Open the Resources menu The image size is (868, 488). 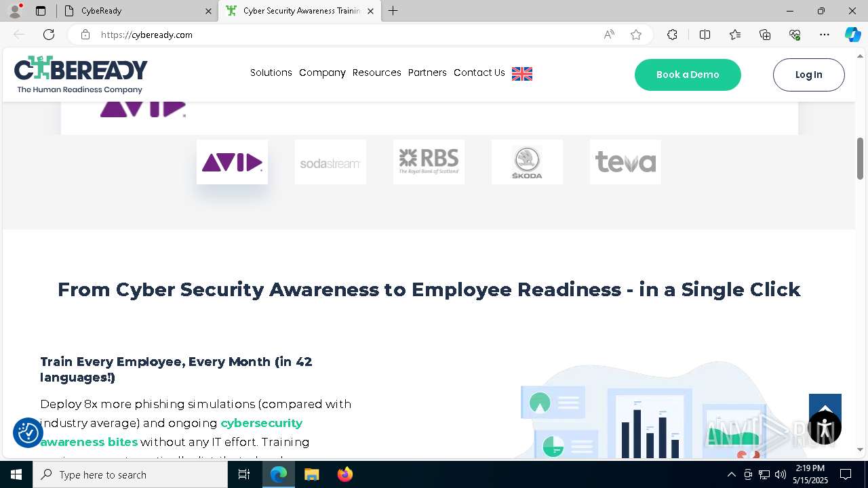point(376,73)
